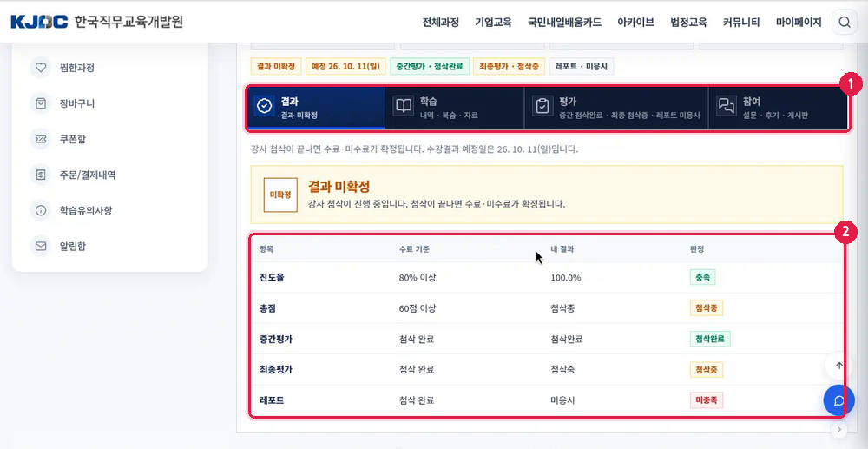
Task: Open 기업교육 menu
Action: [x=493, y=22]
